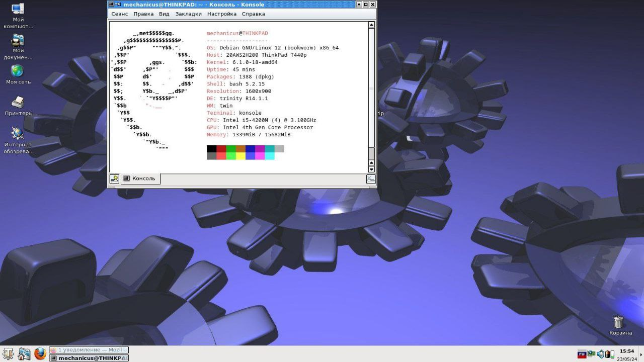644x362 pixels.
Task: Switch to the Mozilla notification taskbar entry
Action: pyautogui.click(x=89, y=350)
